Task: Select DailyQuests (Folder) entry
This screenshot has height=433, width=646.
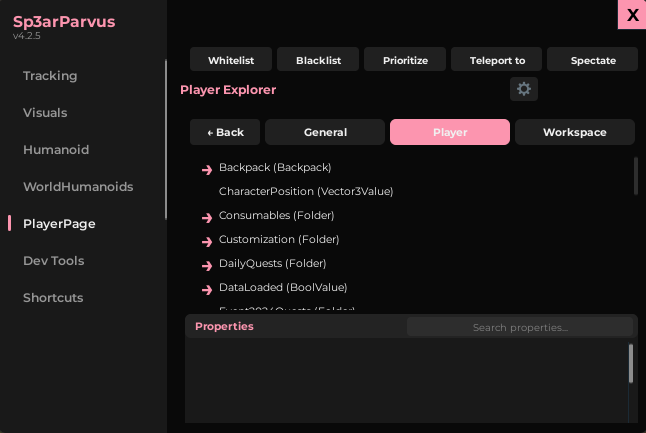Action: (272, 263)
